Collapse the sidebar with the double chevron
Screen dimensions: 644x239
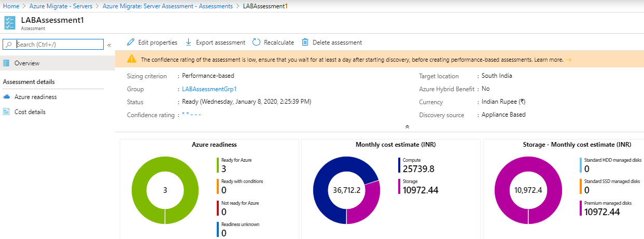(109, 45)
